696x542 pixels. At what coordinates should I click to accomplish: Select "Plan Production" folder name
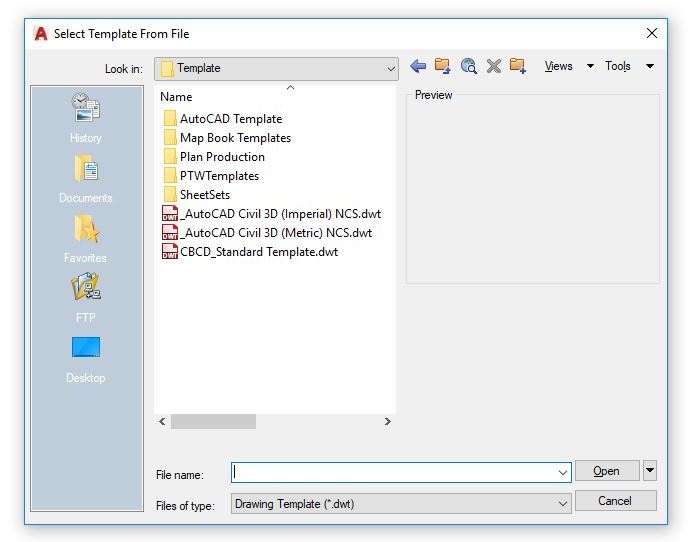pyautogui.click(x=222, y=157)
